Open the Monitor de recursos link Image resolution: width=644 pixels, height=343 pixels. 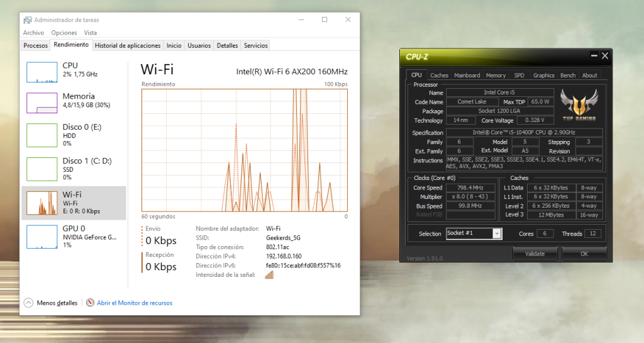point(135,303)
